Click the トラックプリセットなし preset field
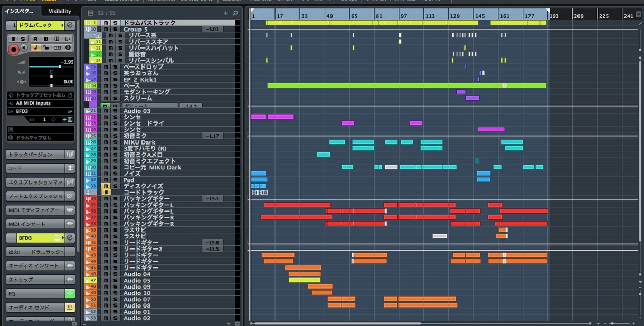Viewport: 644px width, 326px height. coord(41,95)
